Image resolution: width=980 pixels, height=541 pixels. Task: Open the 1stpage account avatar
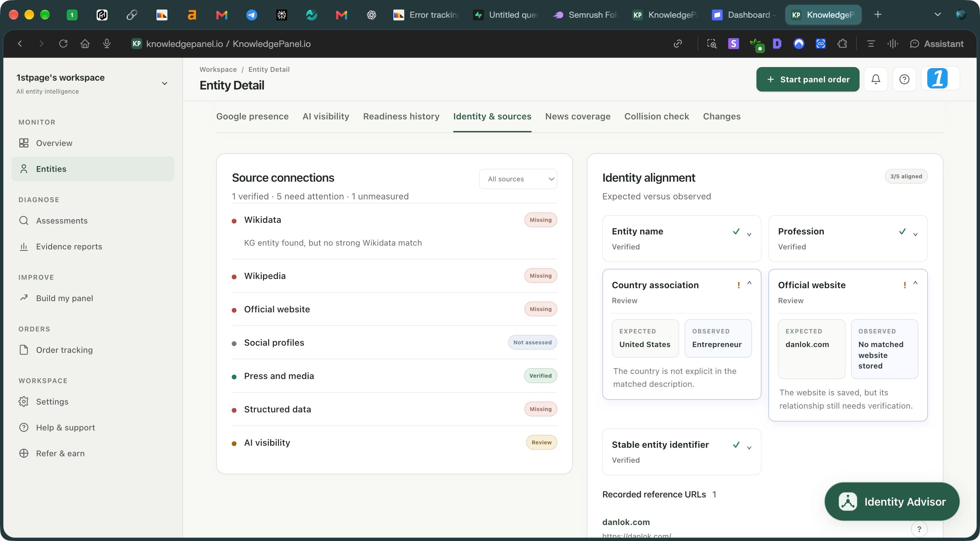point(937,79)
